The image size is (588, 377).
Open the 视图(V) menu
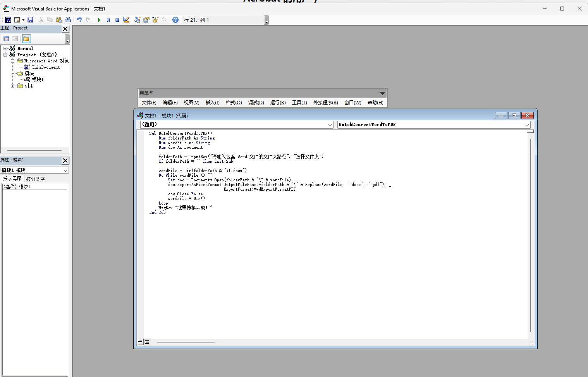191,103
